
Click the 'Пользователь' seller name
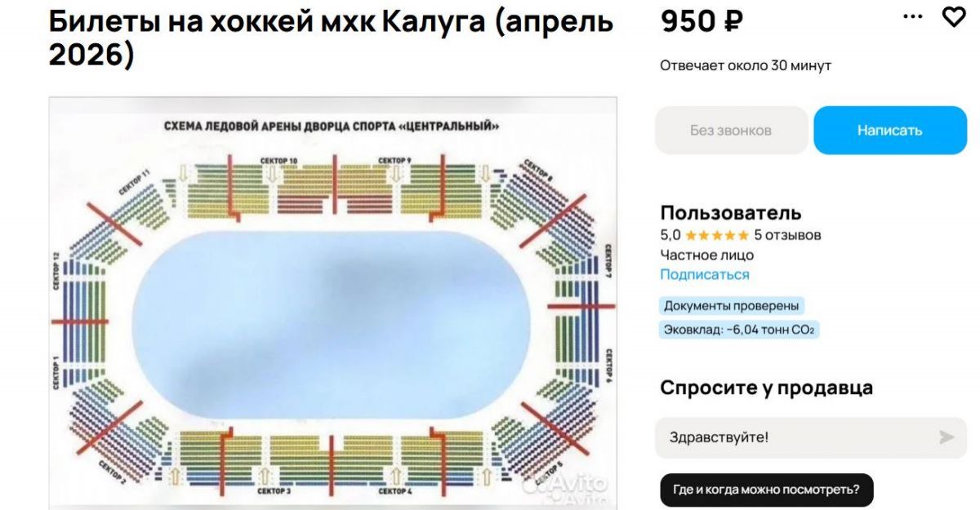click(x=730, y=213)
